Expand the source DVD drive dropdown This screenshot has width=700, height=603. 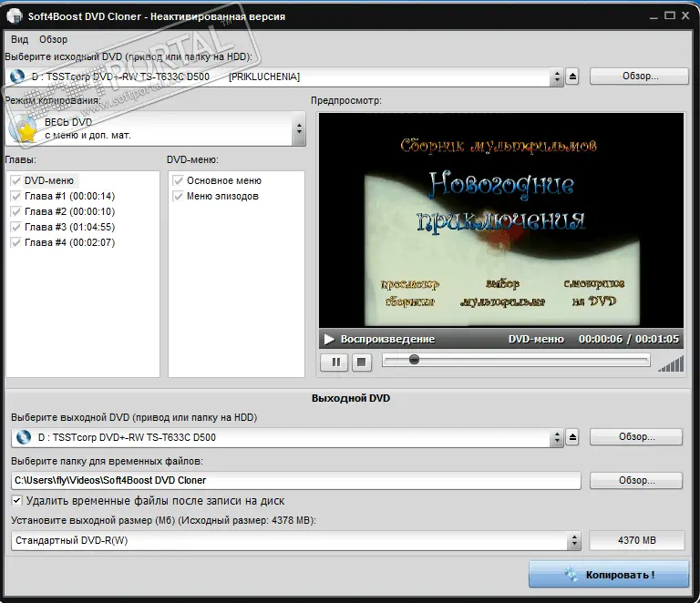[556, 77]
